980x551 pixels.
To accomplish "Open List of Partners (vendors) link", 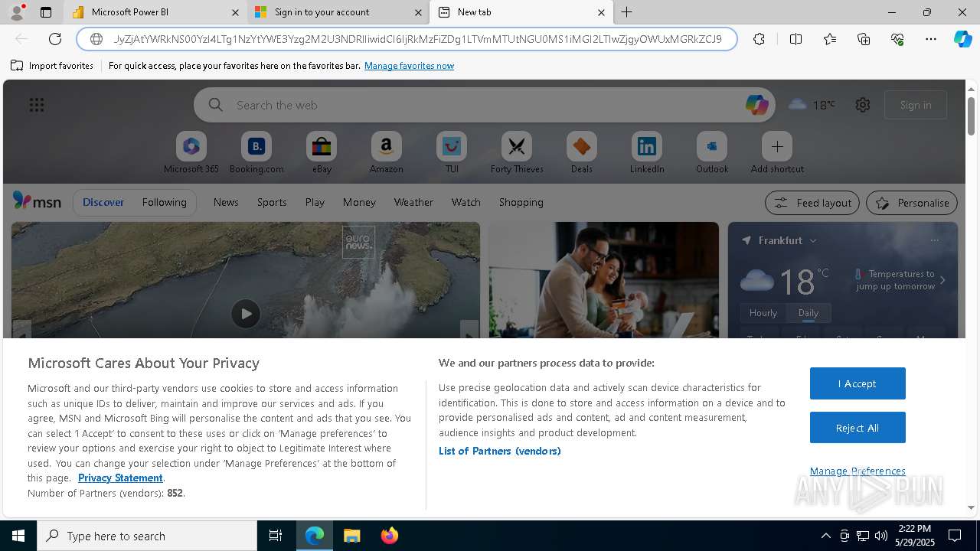I will [499, 451].
